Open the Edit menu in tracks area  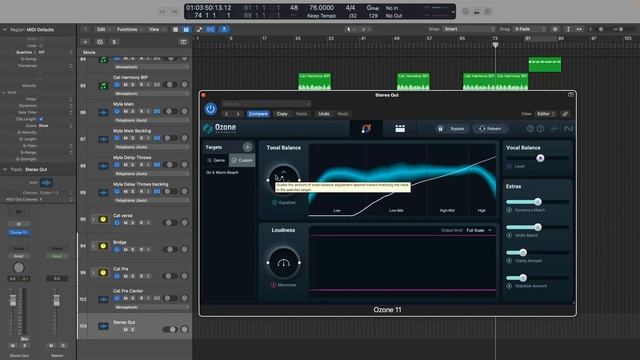pos(103,29)
